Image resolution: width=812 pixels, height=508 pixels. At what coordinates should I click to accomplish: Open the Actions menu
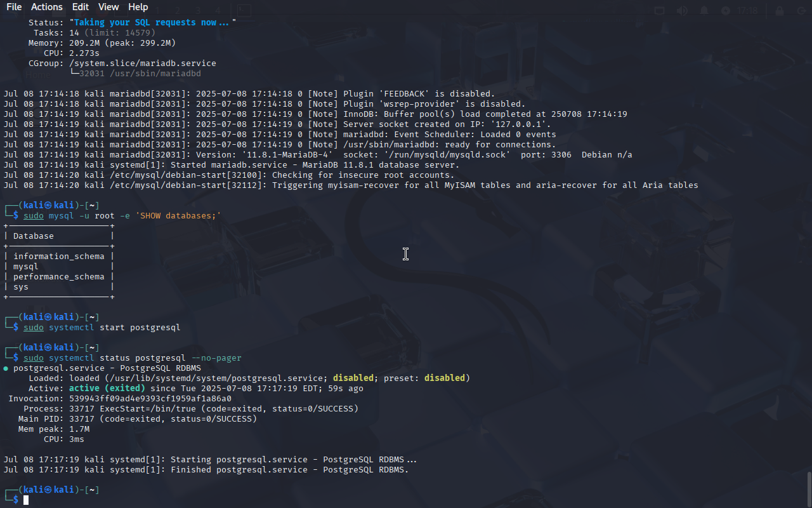(x=47, y=7)
